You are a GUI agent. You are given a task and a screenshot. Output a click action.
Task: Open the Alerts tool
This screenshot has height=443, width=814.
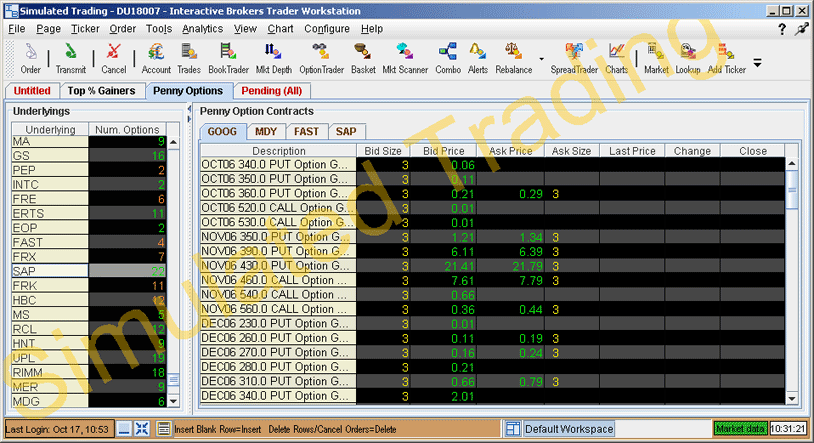(478, 58)
